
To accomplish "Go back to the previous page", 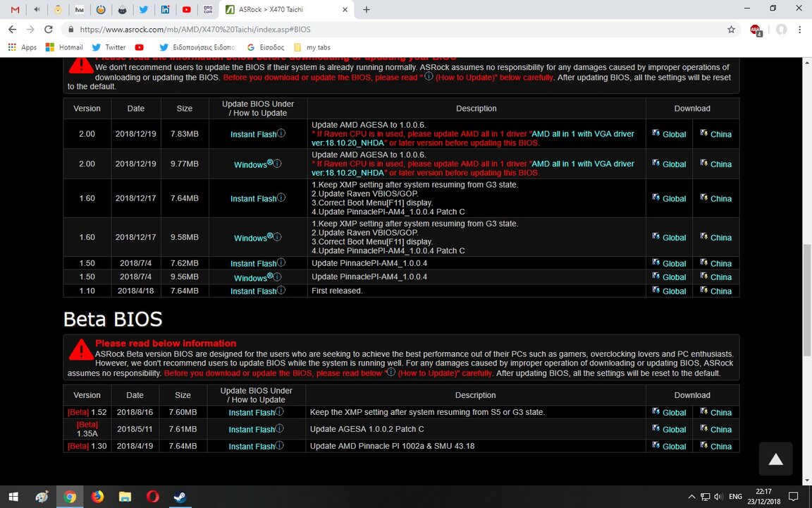I will coord(13,30).
